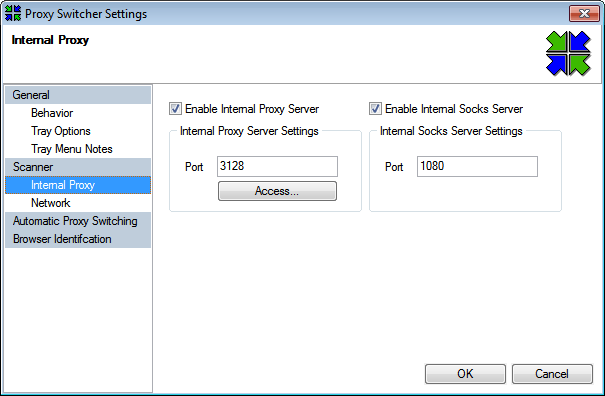Click the proxy server Port field 3128
The image size is (605, 396).
(277, 166)
